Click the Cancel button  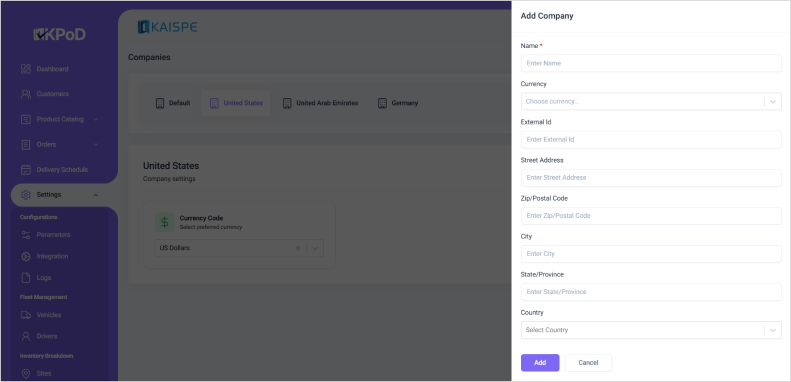click(588, 363)
